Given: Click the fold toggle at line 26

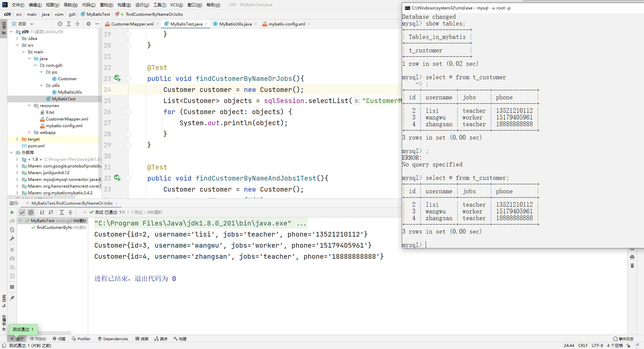Looking at the screenshot, I should [x=128, y=112].
